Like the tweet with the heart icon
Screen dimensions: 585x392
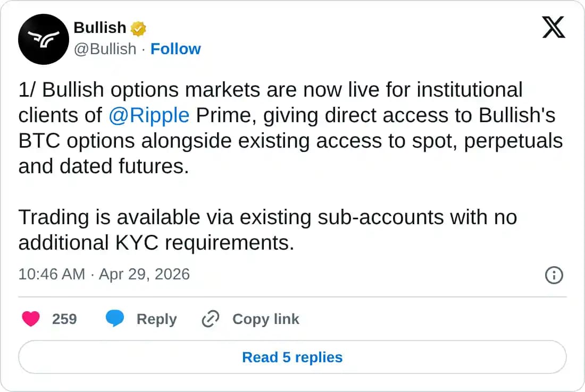(31, 319)
